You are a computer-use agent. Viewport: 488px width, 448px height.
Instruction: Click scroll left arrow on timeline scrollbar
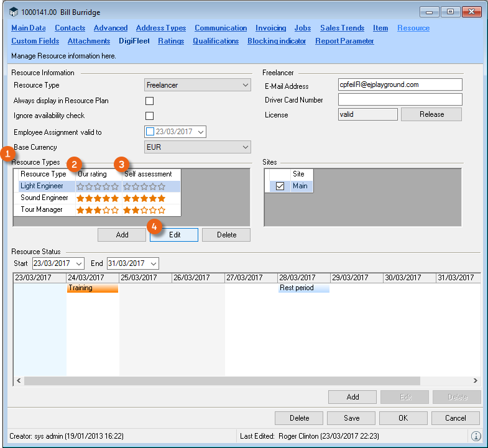[x=18, y=380]
